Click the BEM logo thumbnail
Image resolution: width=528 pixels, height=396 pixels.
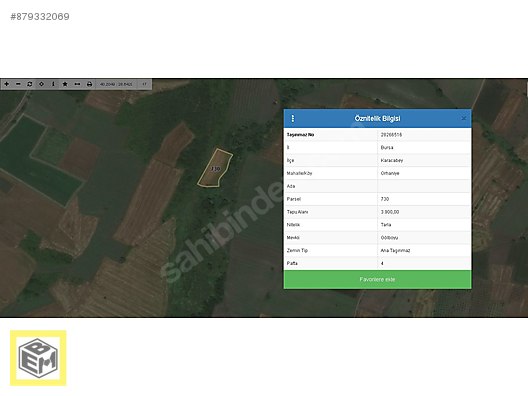(38, 358)
